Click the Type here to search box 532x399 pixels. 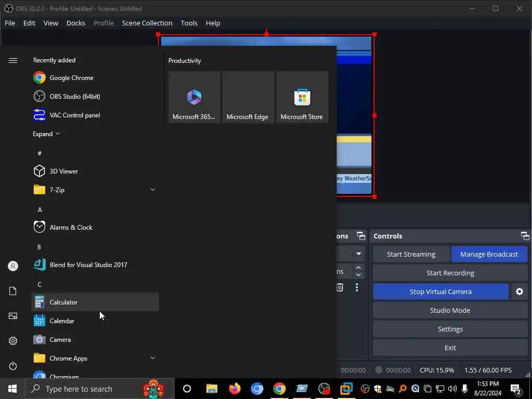(x=99, y=389)
